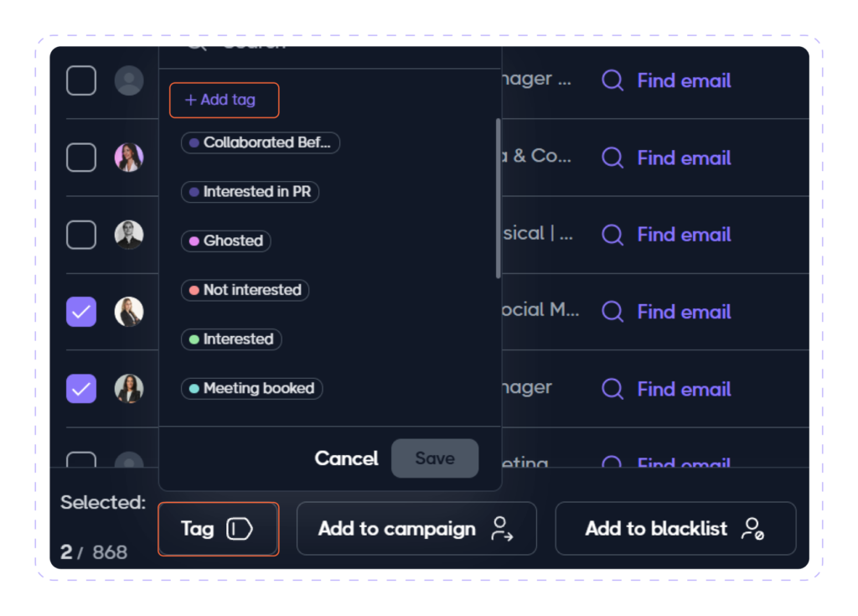Click the magnifier icon beside the Social M... row
Viewport: 858px width, 616px height.
(x=612, y=312)
